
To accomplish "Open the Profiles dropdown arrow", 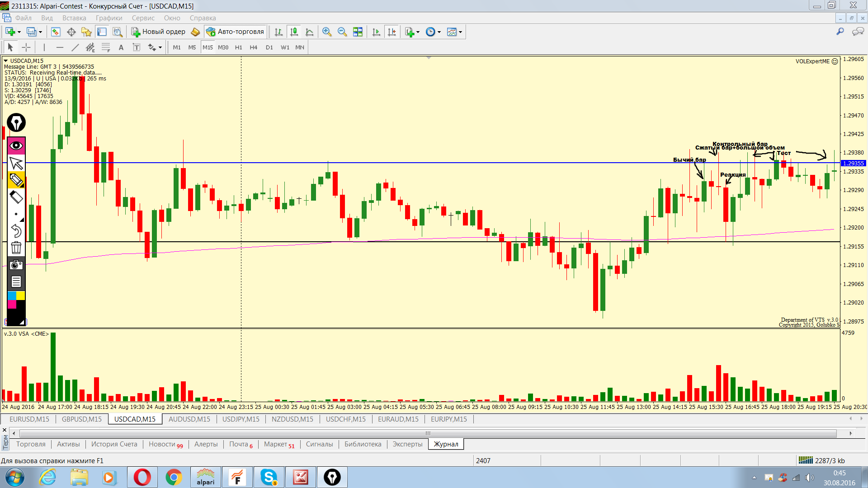I will pos(40,32).
